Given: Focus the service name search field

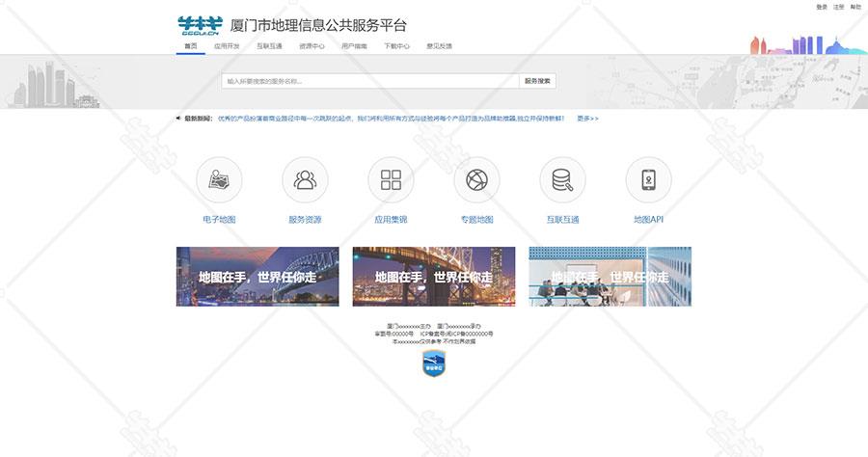Looking at the screenshot, I should 370,81.
